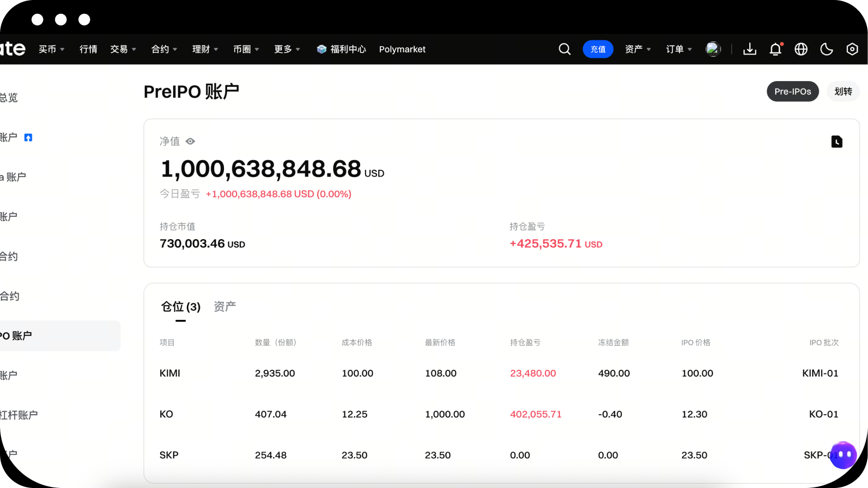Click KO profit 402,055.71
Screen dimensions: 868x488
click(535, 414)
